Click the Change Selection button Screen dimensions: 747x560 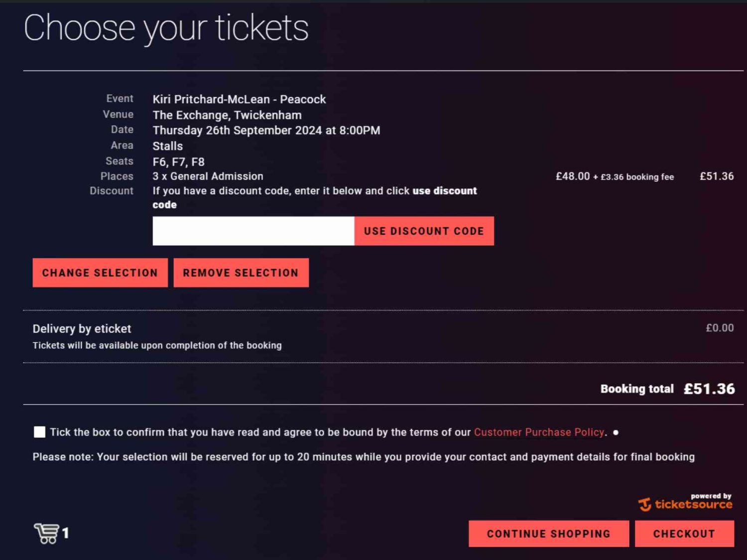pyautogui.click(x=100, y=273)
